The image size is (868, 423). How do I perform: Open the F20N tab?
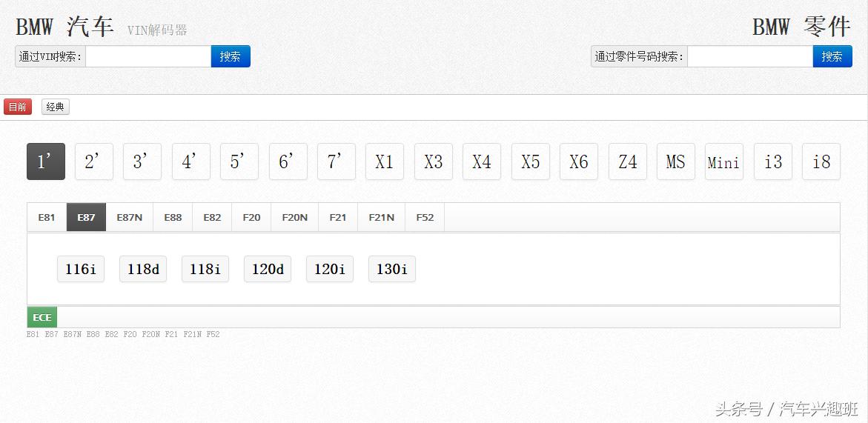[294, 217]
